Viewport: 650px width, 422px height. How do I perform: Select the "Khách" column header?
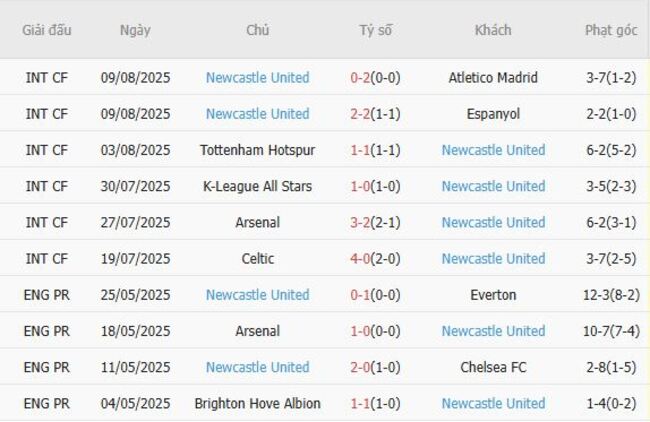493,30
